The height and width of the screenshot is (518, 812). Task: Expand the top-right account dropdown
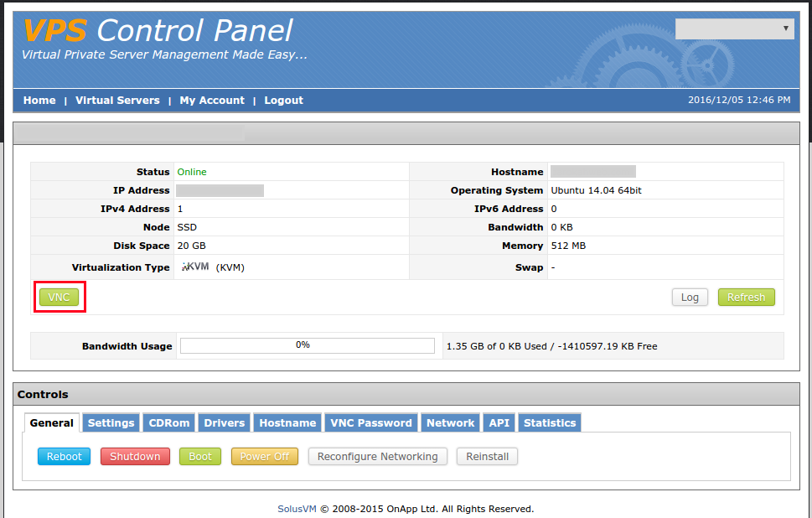734,28
